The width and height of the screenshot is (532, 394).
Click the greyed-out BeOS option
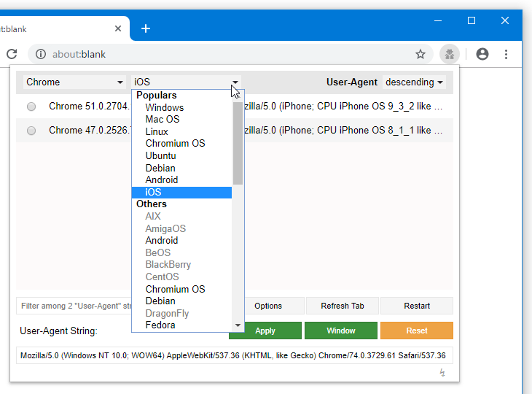click(181, 252)
